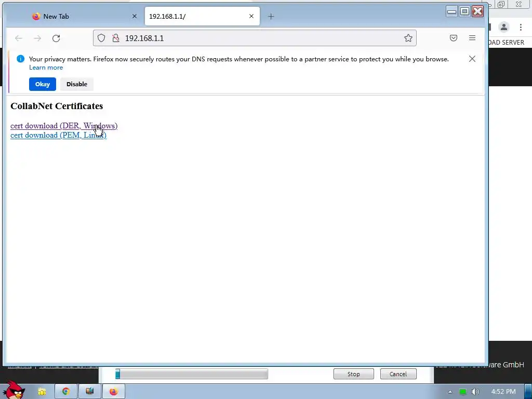Click Show desktop button at taskbar end
Image resolution: width=532 pixels, height=399 pixels.
[x=528, y=392]
